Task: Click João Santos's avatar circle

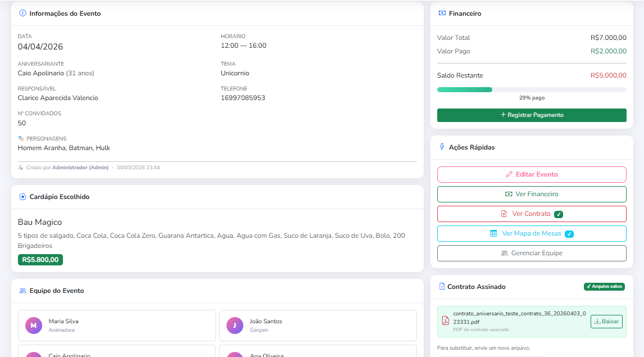Action: point(235,326)
